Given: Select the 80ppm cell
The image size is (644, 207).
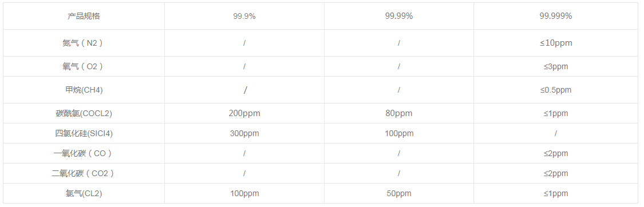Looking at the screenshot, I should coord(399,113).
